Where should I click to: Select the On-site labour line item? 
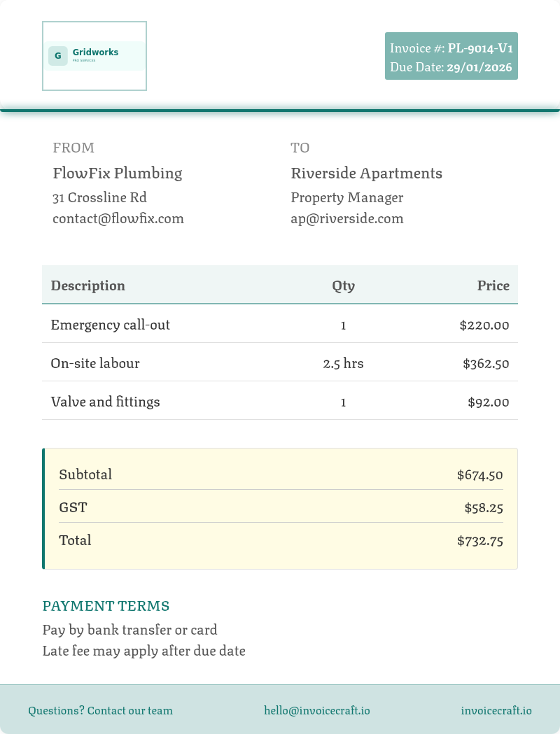click(x=280, y=362)
